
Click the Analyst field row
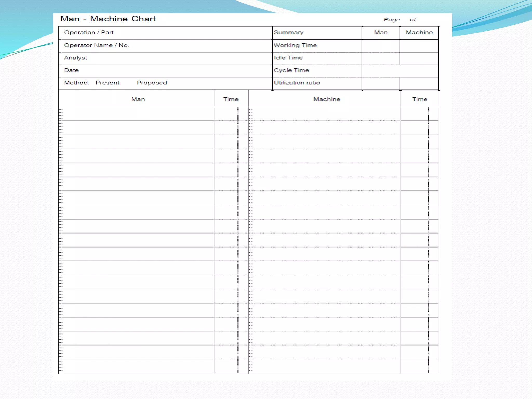(x=76, y=58)
